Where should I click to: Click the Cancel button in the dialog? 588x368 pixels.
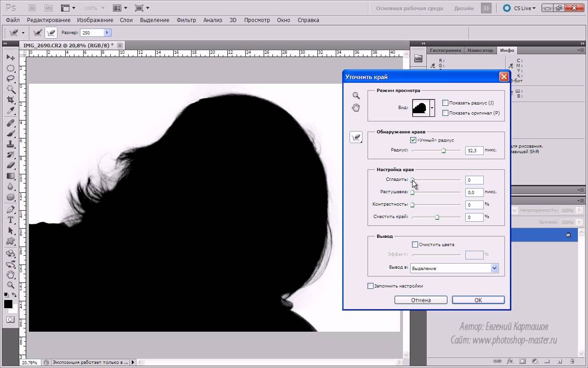point(421,300)
